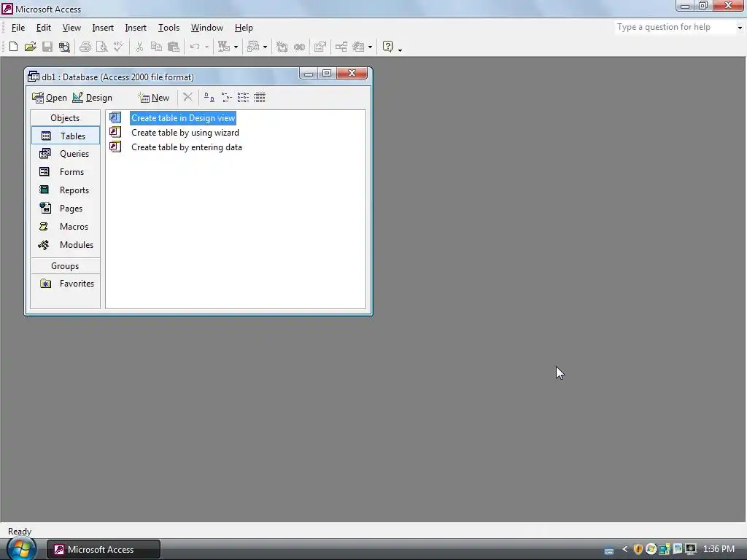The image size is (747, 560).
Task: Select 'Create table by using wizard'
Action: coord(185,133)
